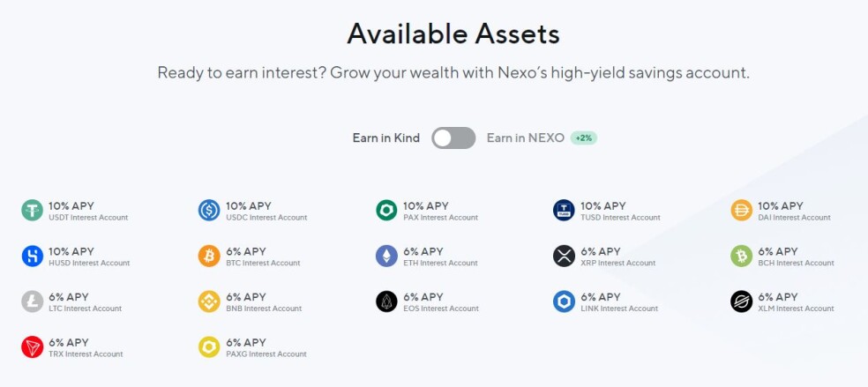Open the EOS Interest Account link

pyautogui.click(x=441, y=309)
